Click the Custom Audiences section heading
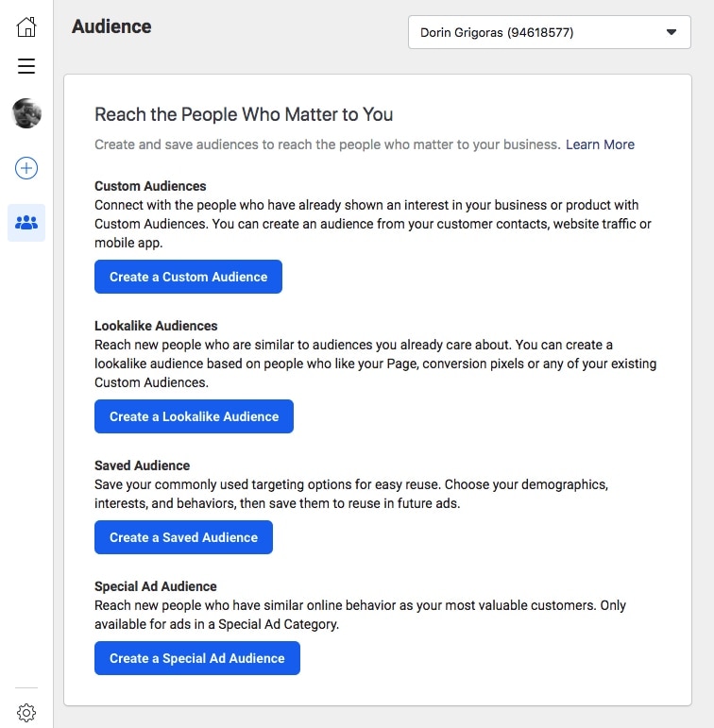The width and height of the screenshot is (714, 728). [150, 186]
